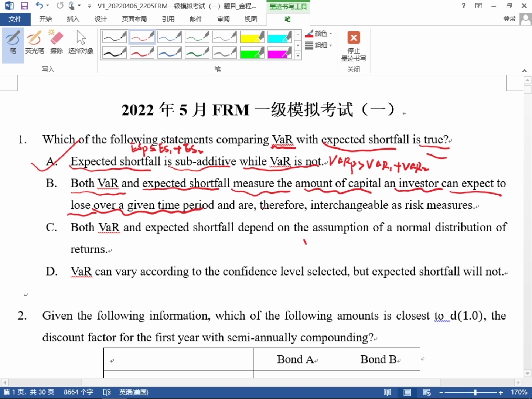Click the zoom in plus button
This screenshot has height=399, width=532.
click(501, 392)
